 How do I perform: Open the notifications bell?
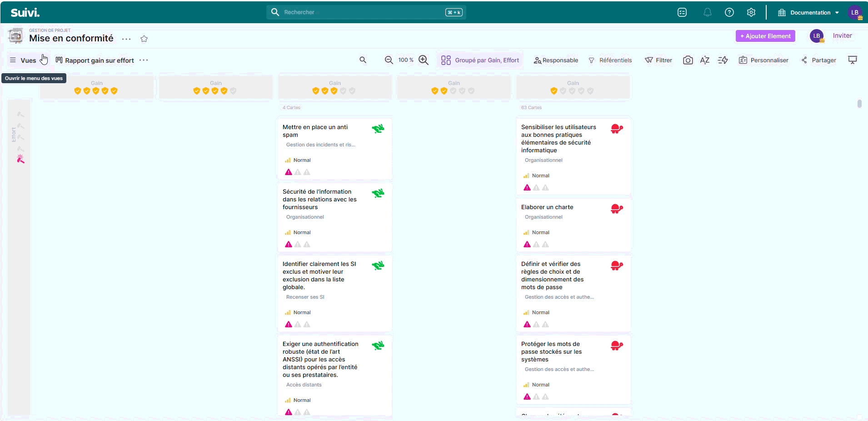(707, 12)
